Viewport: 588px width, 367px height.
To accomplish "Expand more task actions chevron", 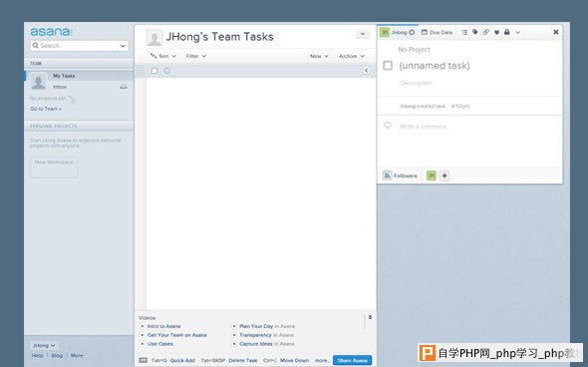I will click(518, 33).
